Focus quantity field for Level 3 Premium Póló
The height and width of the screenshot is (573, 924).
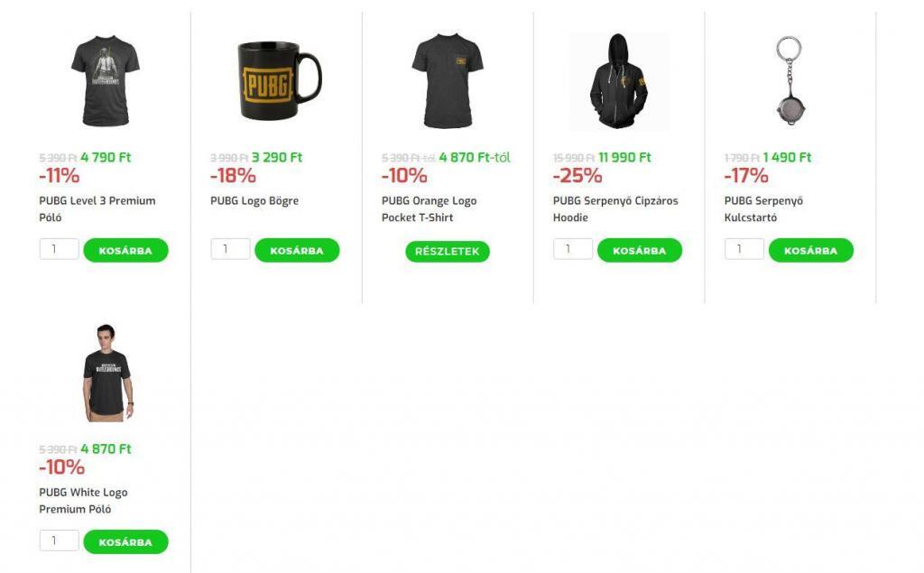[x=59, y=249]
